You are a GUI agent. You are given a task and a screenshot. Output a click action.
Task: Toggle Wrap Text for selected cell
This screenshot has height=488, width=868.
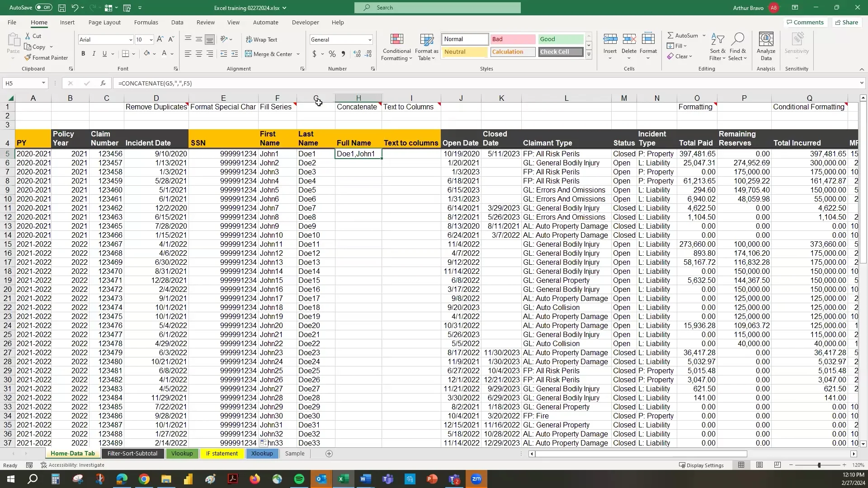(262, 40)
